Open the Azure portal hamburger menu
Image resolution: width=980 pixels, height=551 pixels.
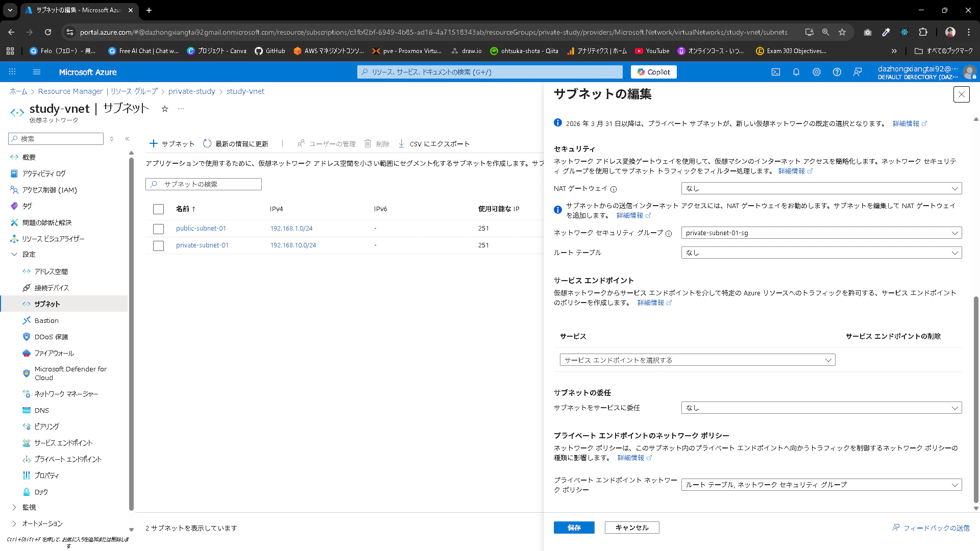36,72
